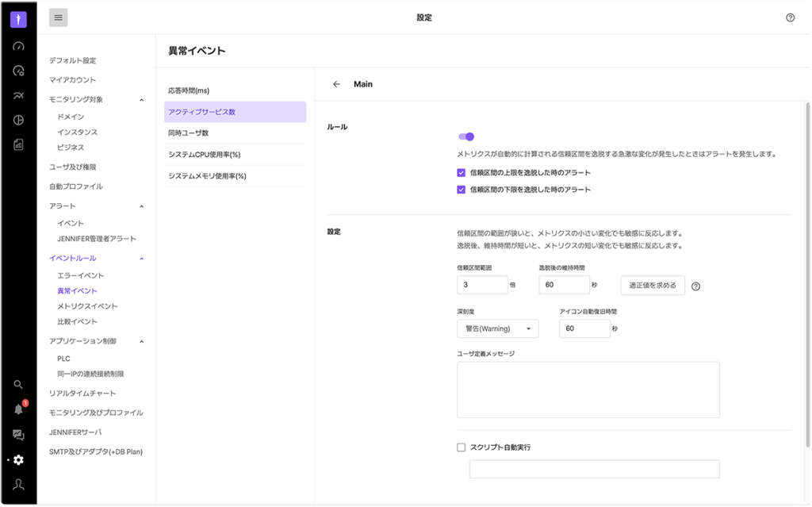Open the search icon in sidebar
The image size is (812, 507).
[18, 384]
